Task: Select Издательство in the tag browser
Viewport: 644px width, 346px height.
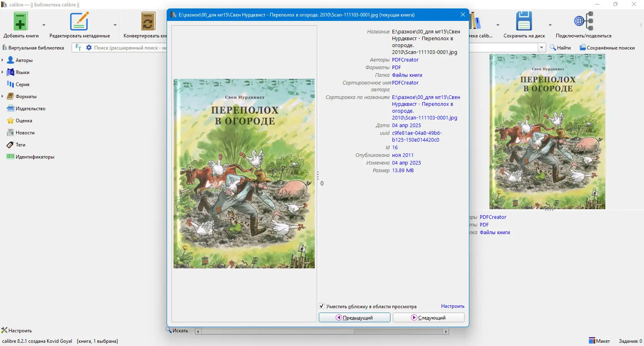Action: point(31,109)
